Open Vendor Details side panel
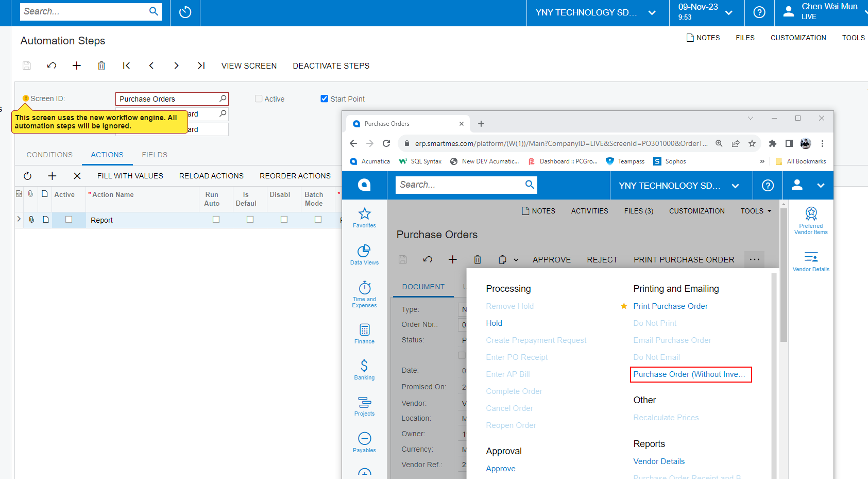 click(811, 261)
